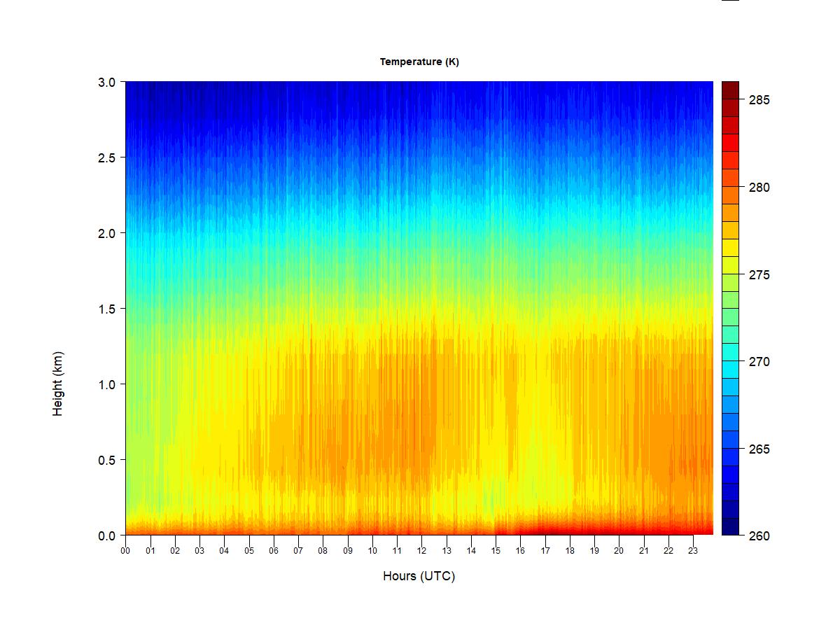840x630 pixels.
Task: Click the 15 hour tick label
Action: 496,551
